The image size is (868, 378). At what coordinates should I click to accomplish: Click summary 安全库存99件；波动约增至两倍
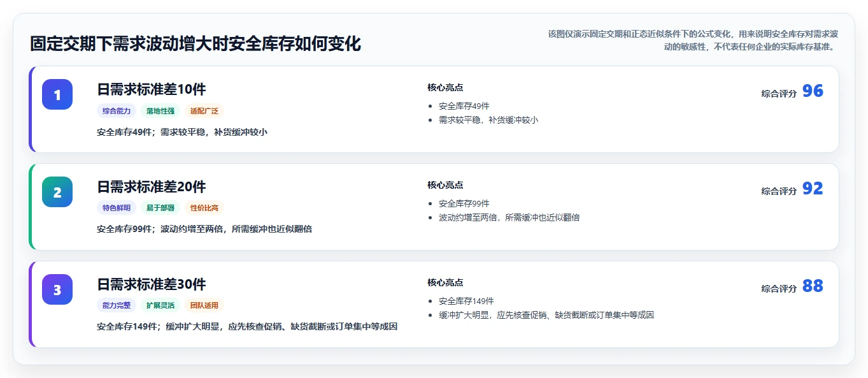click(x=204, y=229)
